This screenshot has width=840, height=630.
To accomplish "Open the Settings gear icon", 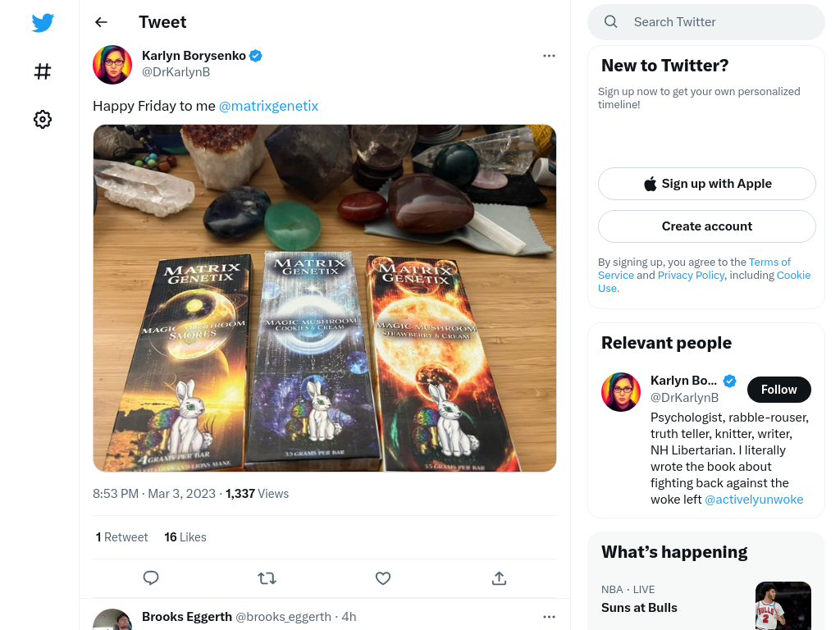I will [x=43, y=119].
